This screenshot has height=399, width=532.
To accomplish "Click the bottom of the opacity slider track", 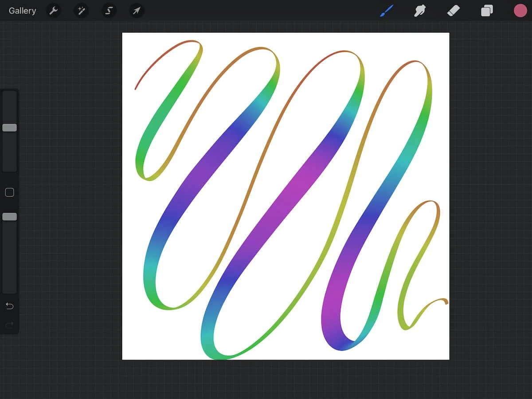I will 9,289.
